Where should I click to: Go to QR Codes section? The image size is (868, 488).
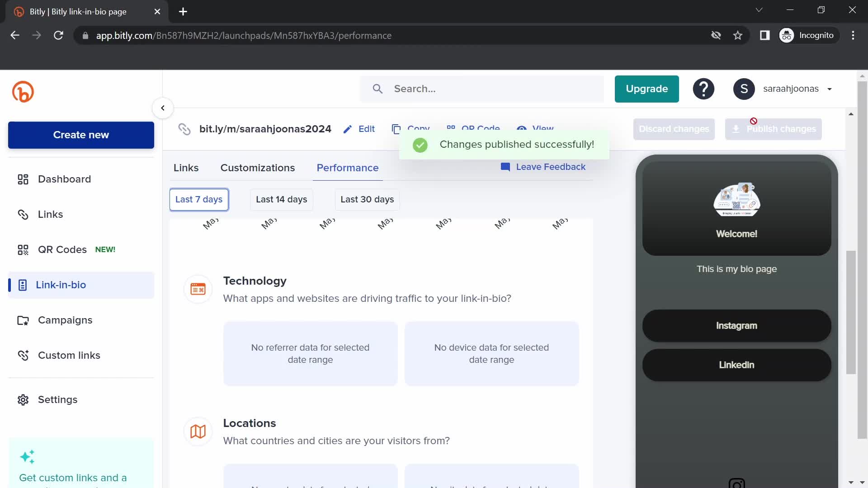pyautogui.click(x=81, y=250)
